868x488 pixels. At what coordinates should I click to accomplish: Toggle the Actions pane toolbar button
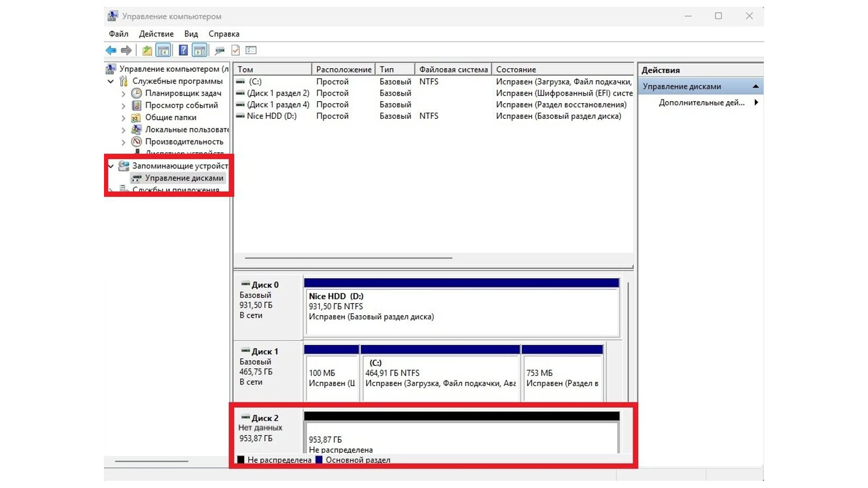point(199,50)
